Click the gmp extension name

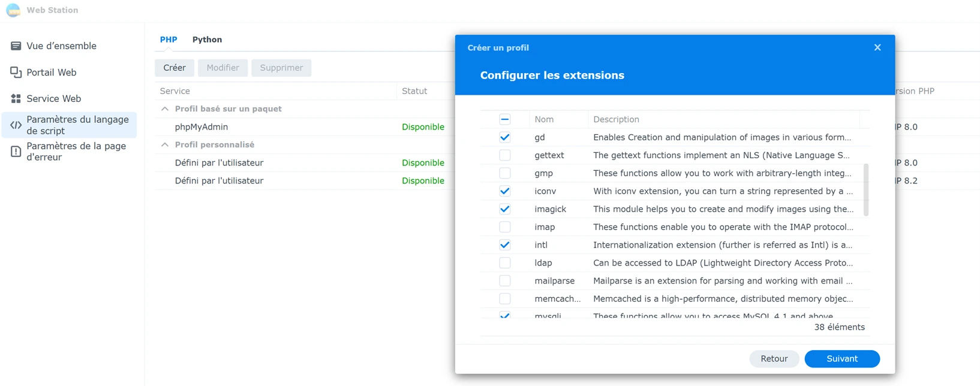pos(544,174)
